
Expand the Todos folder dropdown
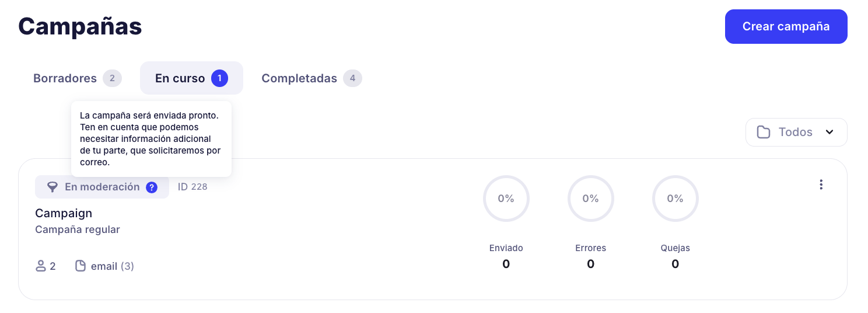pyautogui.click(x=796, y=132)
